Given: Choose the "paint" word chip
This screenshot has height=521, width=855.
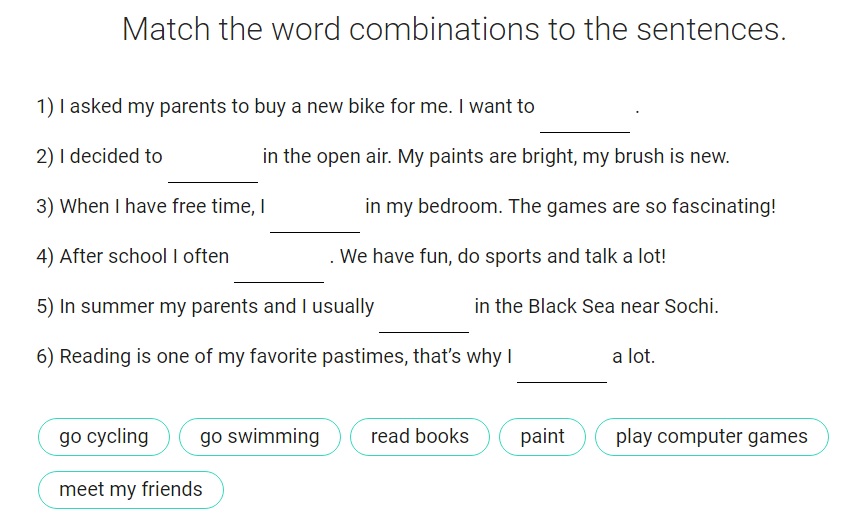Looking at the screenshot, I should (x=542, y=437).
